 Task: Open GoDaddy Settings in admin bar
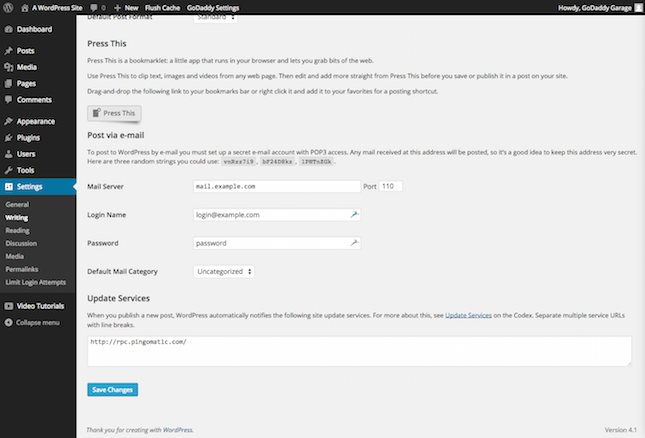pos(213,8)
